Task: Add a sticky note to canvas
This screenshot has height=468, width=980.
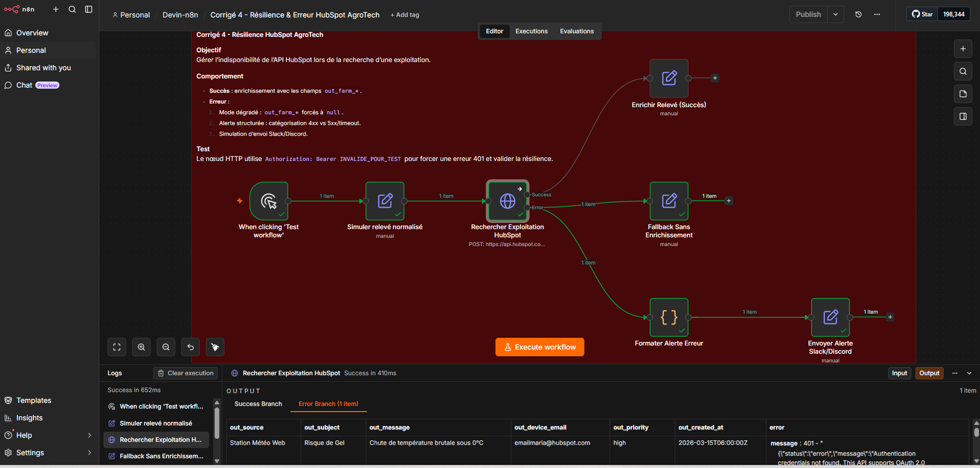Action: pyautogui.click(x=963, y=94)
